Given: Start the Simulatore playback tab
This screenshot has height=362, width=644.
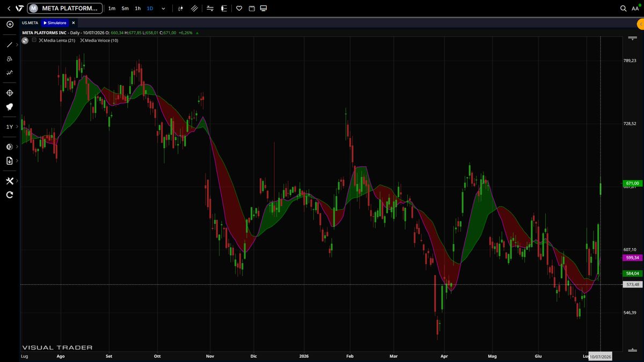Looking at the screenshot, I should pos(54,23).
